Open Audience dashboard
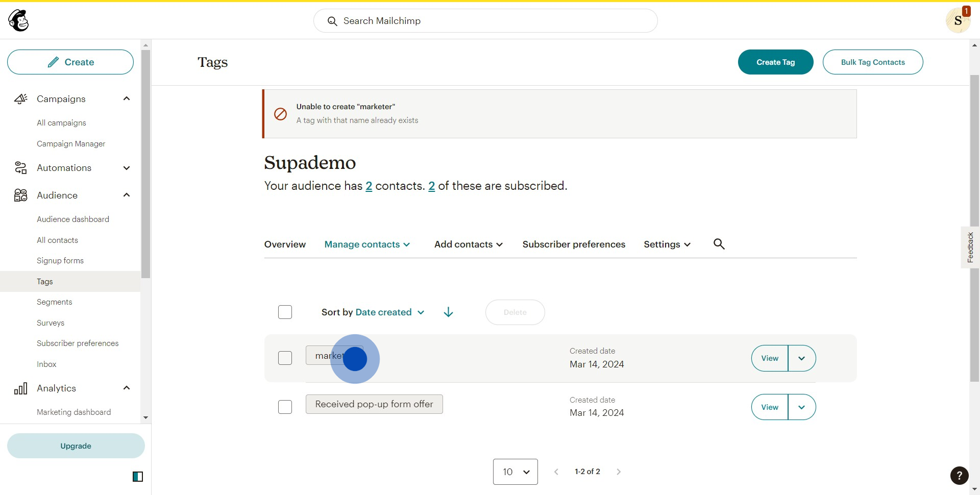 pos(73,219)
